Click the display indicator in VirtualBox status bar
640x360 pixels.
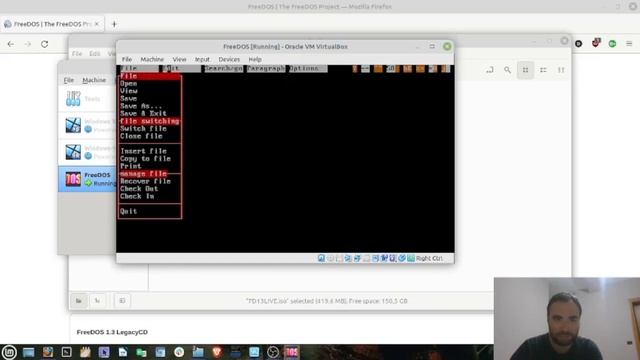click(375, 258)
